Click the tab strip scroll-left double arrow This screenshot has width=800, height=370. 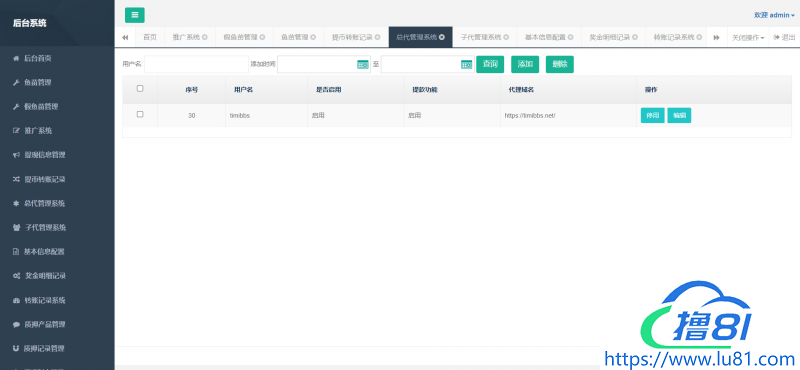tap(125, 37)
